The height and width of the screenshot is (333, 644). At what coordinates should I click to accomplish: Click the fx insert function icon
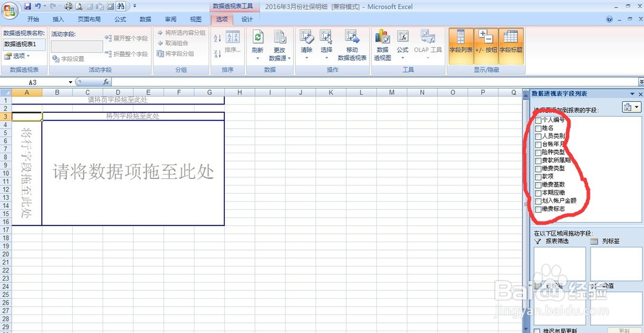pos(106,82)
